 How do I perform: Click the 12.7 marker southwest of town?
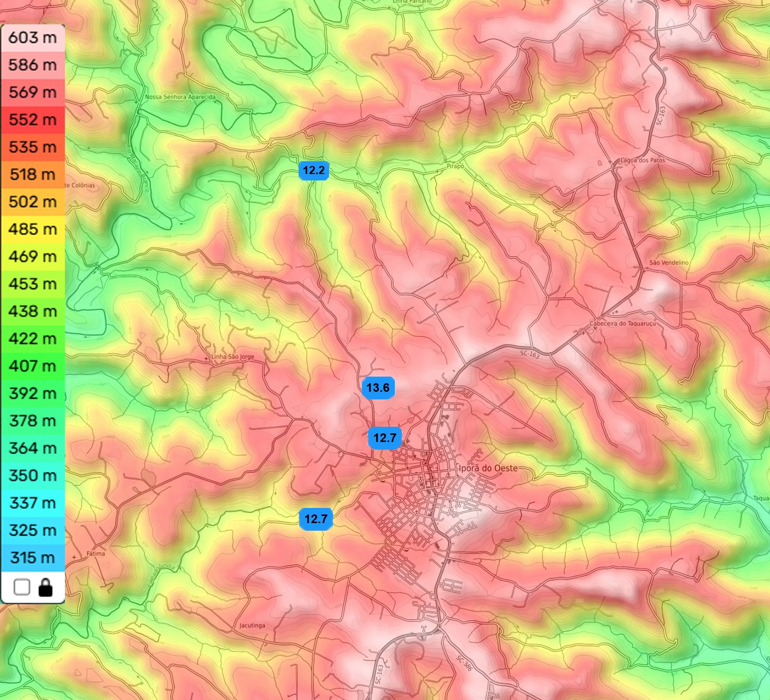(316, 519)
